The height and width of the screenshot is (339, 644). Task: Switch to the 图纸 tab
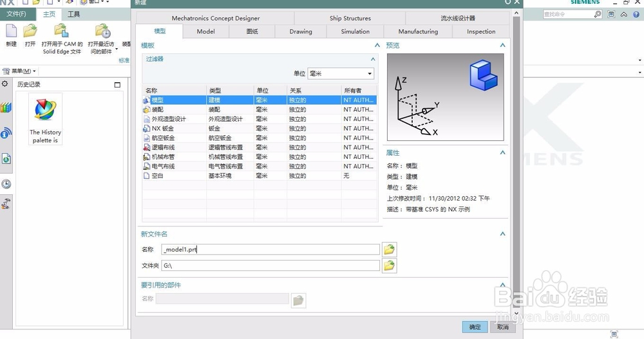252,31
